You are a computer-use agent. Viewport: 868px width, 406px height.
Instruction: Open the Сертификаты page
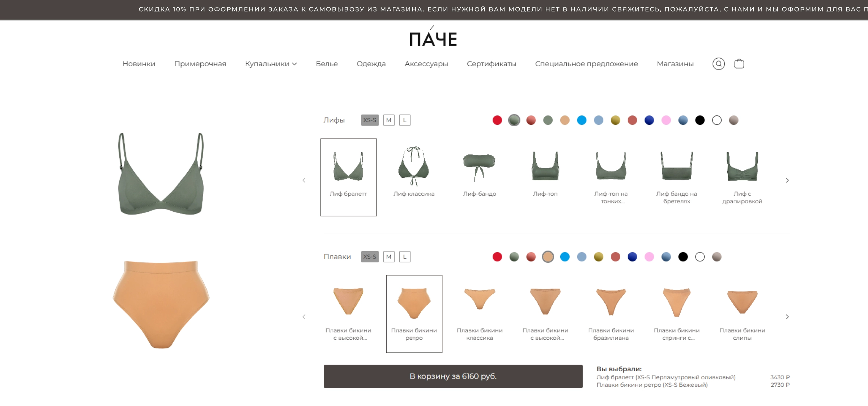pyautogui.click(x=491, y=64)
